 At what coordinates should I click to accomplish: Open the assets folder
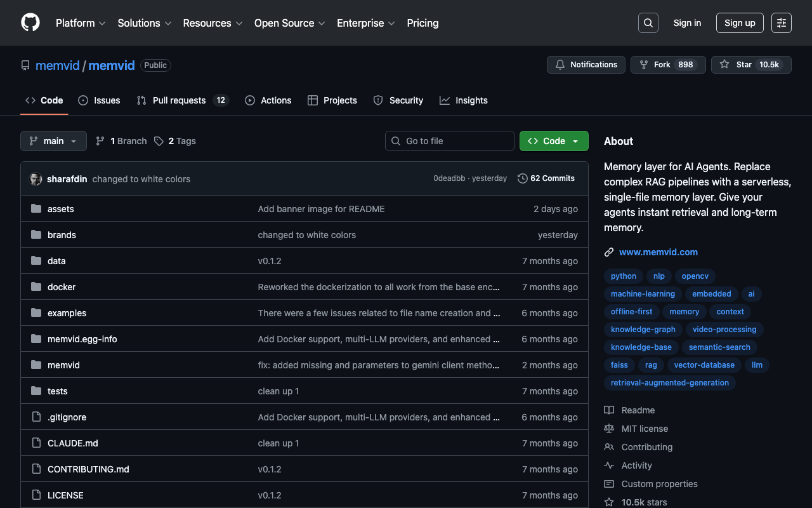61,209
